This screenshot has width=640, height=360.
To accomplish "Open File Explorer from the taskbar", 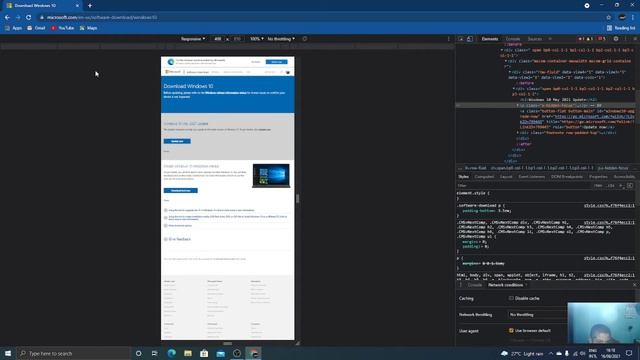I will (188, 353).
